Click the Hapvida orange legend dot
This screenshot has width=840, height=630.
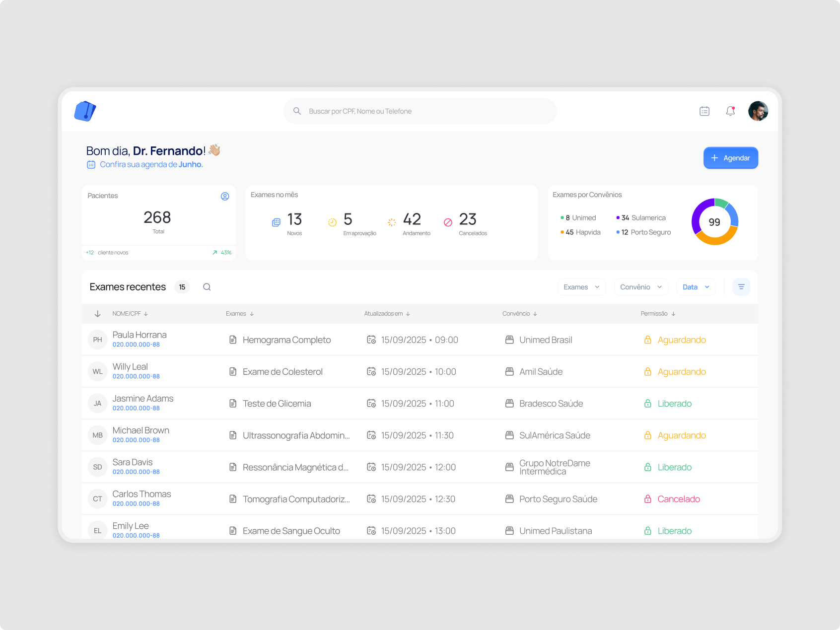point(562,232)
